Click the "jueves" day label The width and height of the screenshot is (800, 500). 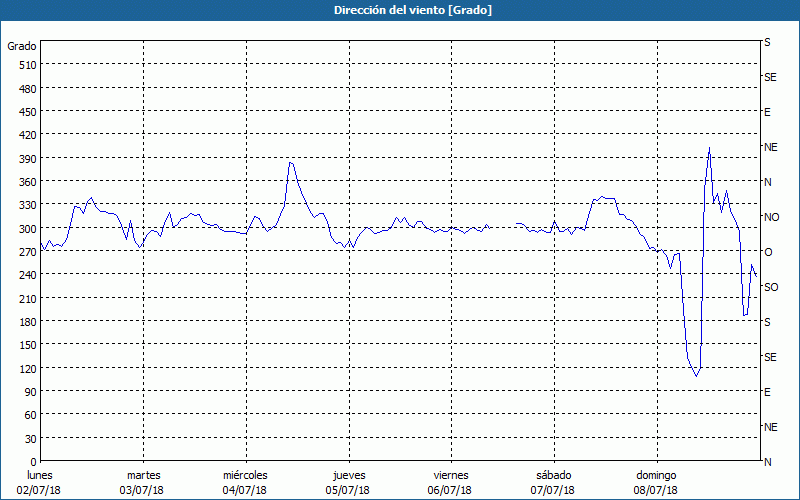(x=349, y=475)
